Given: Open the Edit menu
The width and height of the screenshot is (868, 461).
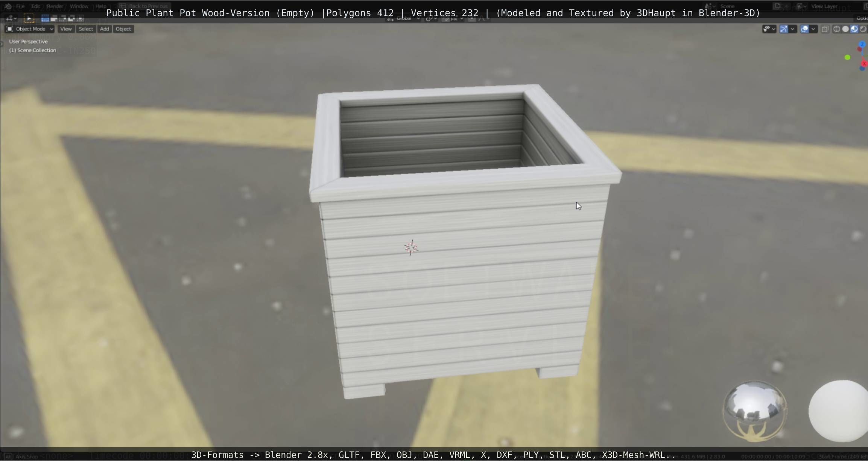Looking at the screenshot, I should [36, 6].
